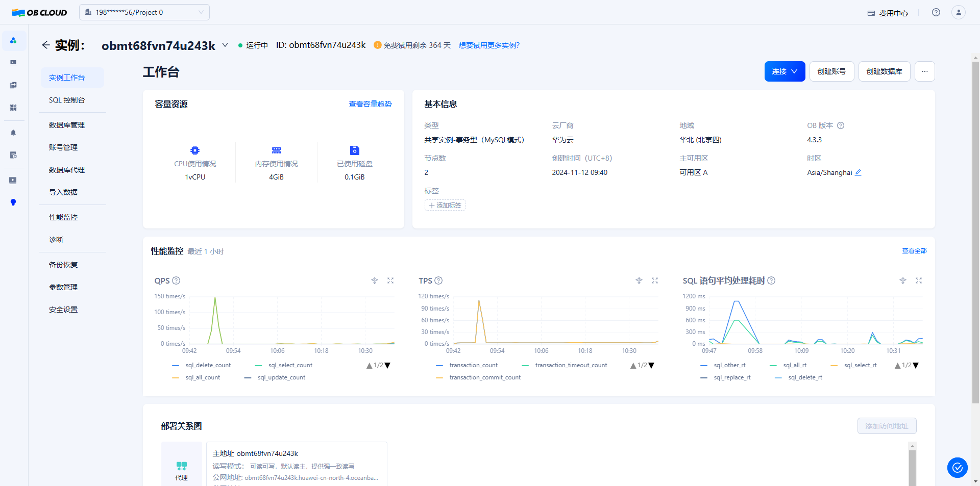This screenshot has height=486, width=980.
Task: Go to next QPS legend page arrow
Action: pos(387,365)
